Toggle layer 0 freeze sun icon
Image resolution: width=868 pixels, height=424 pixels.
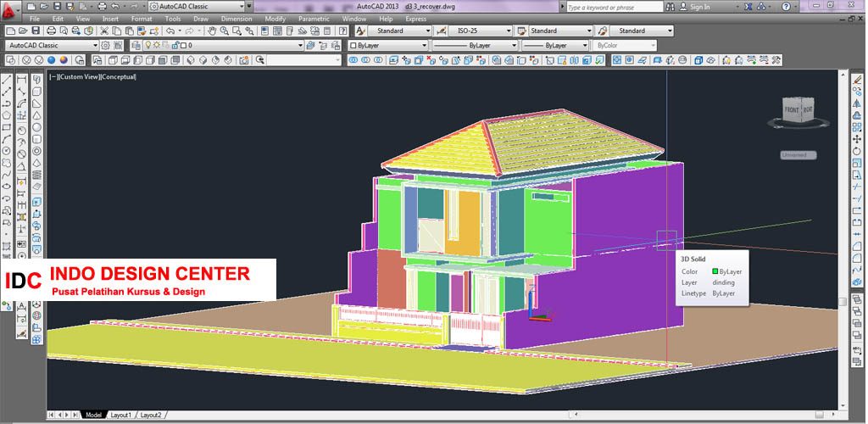(157, 46)
